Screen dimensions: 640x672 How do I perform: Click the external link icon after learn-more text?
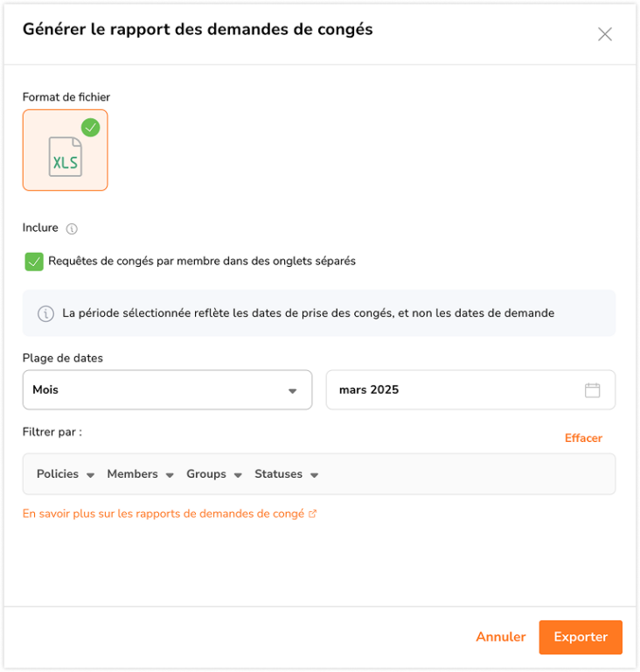click(313, 514)
